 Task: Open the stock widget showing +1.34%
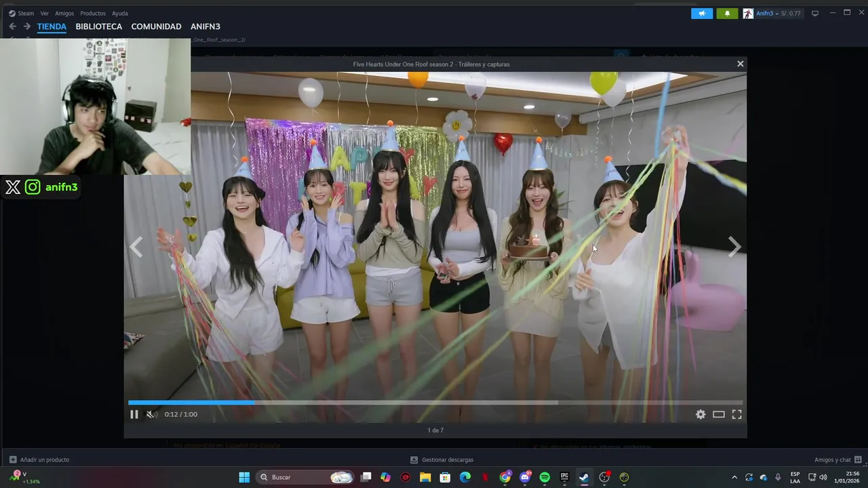click(25, 477)
